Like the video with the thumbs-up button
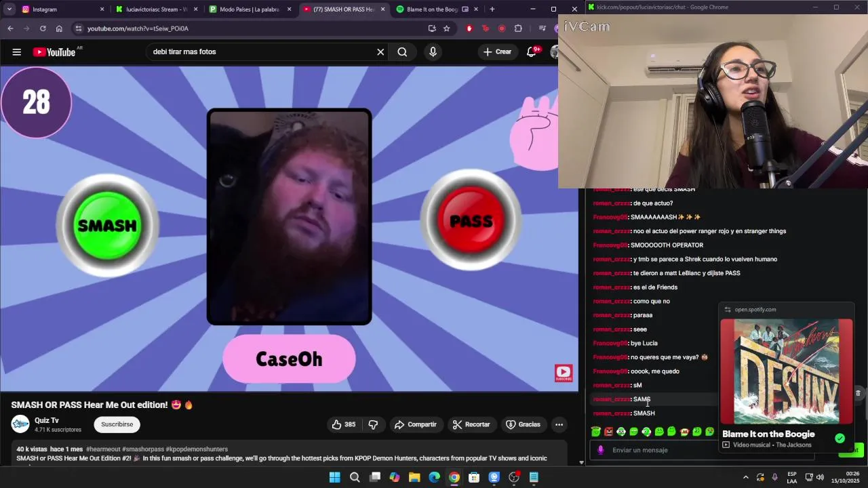 click(344, 424)
